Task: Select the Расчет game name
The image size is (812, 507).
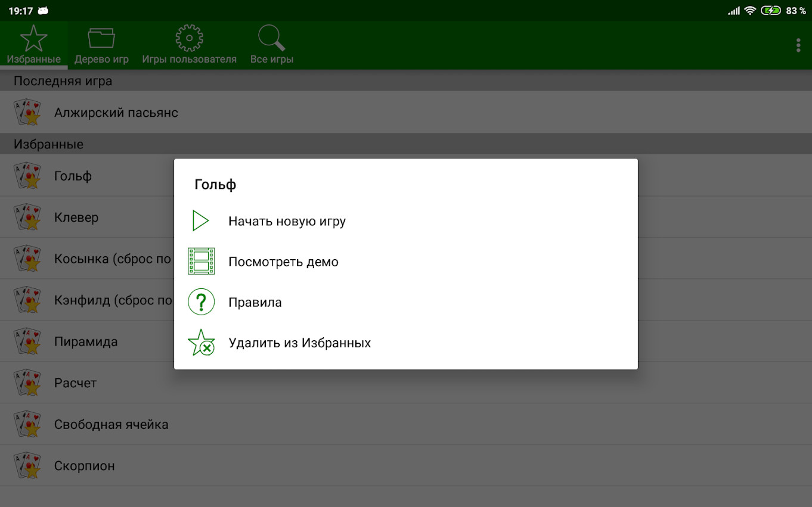Action: point(75,383)
